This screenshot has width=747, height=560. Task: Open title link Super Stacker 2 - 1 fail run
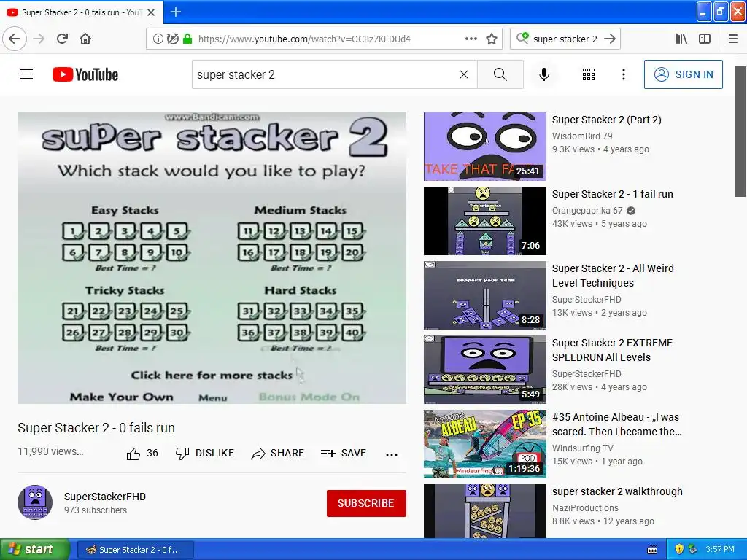click(x=612, y=194)
